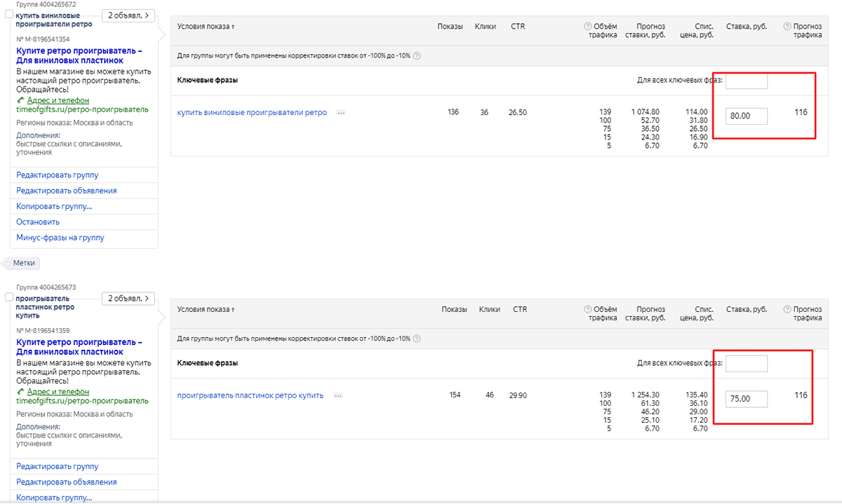Open ellipsis menu for купить виниловые проигрыватели ретро

(x=341, y=112)
